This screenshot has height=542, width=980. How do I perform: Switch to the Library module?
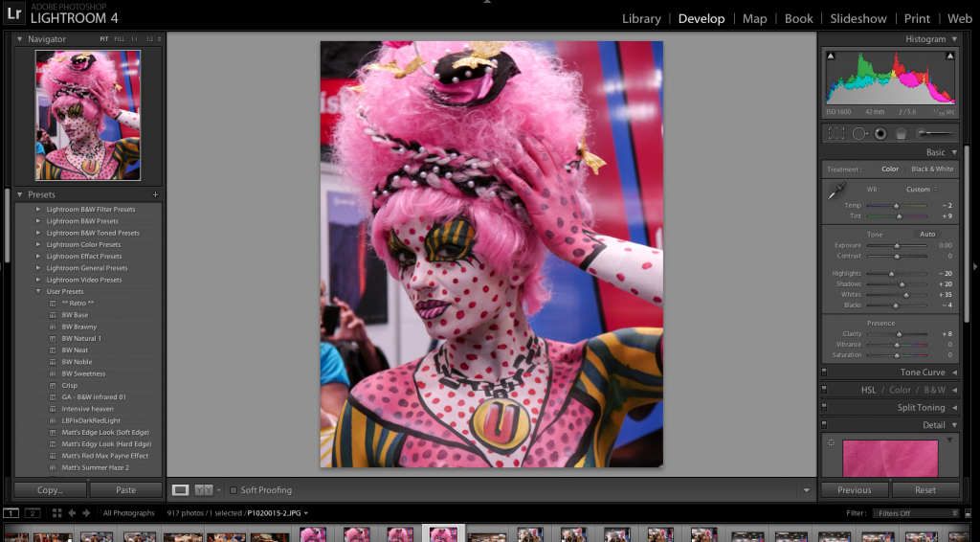(641, 19)
